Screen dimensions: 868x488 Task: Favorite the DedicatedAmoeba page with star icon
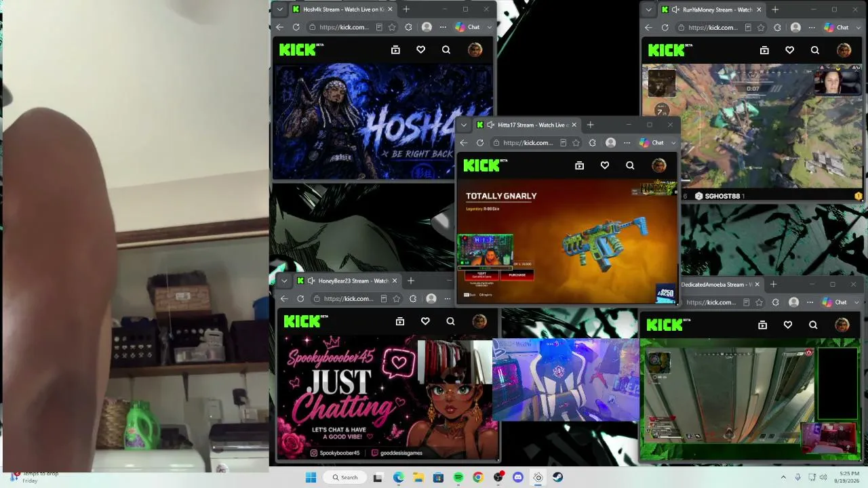(x=759, y=302)
